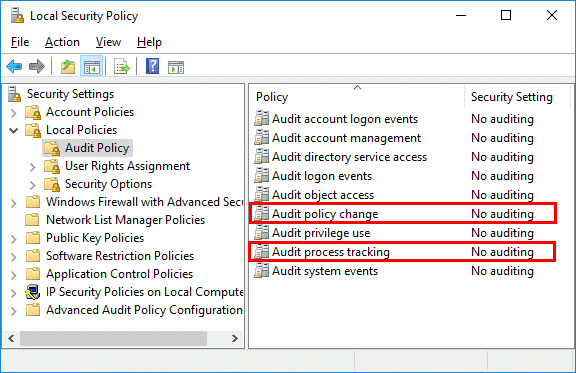Screen dimensions: 576x373
Task: Expand Advanced Audit Policy Configuration node
Action: [x=14, y=311]
